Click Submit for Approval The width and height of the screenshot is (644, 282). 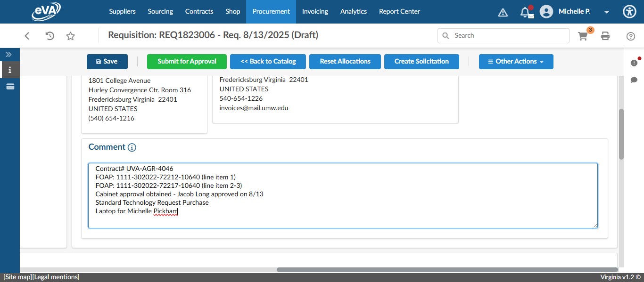pyautogui.click(x=186, y=61)
